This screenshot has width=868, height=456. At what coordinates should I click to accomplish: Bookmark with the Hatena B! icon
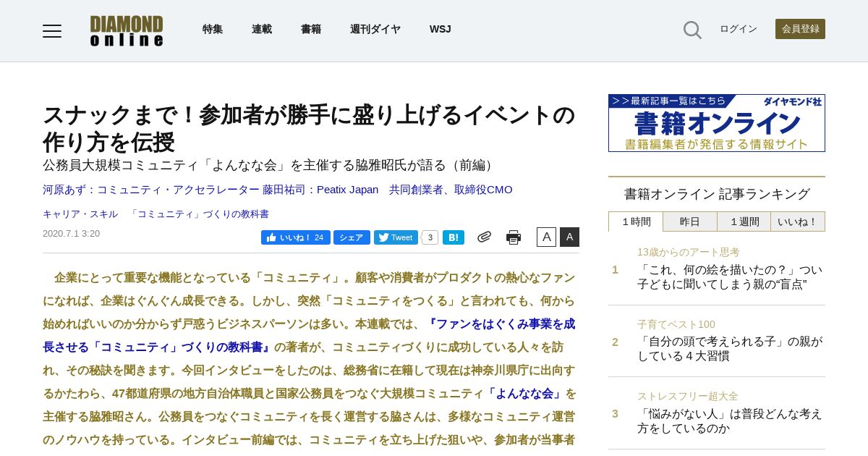click(454, 237)
